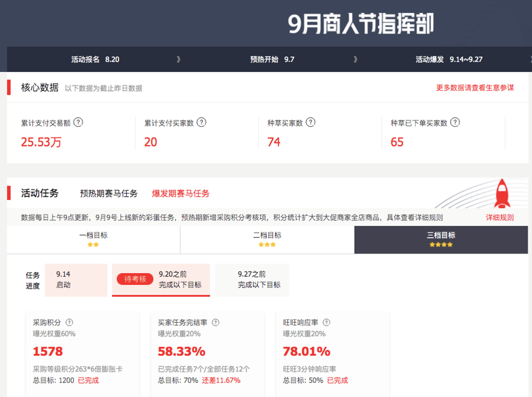Select 一档目标 two-star tier
The width and height of the screenshot is (532, 397).
click(x=93, y=239)
